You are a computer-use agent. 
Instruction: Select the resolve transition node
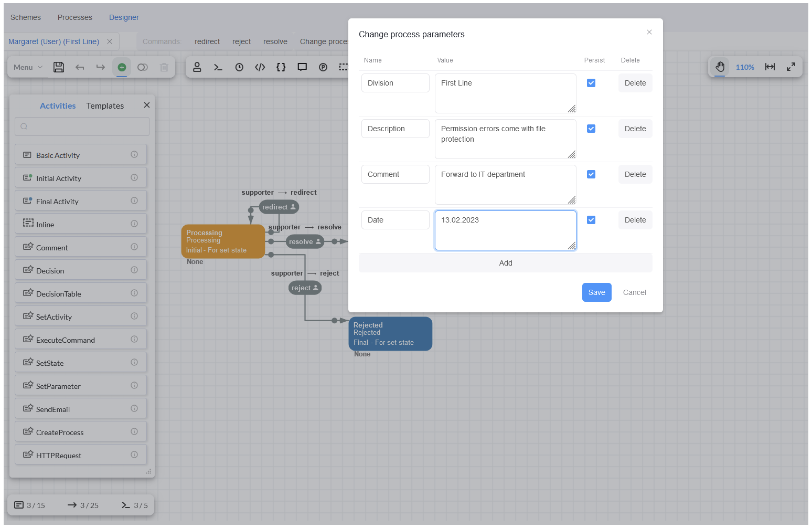coord(305,241)
